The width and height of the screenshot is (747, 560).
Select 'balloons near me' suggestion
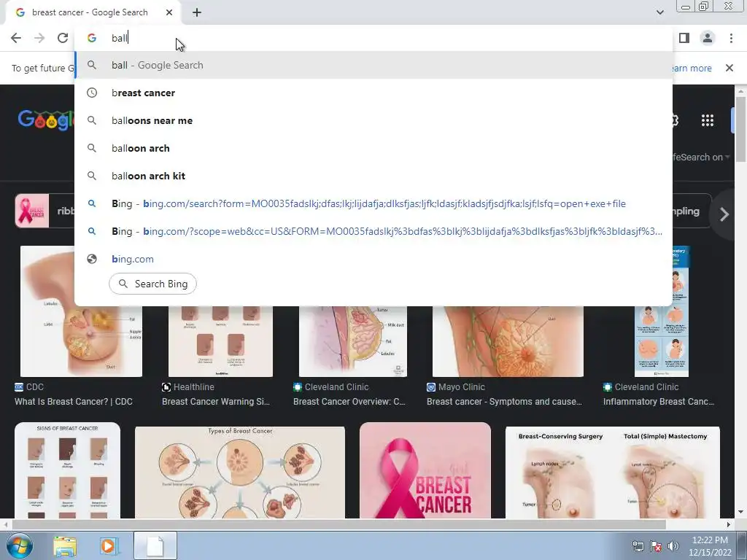(373, 120)
